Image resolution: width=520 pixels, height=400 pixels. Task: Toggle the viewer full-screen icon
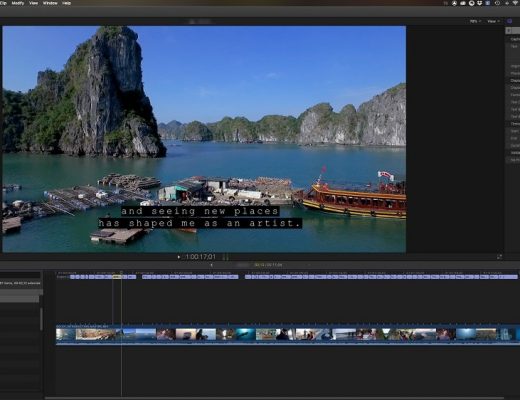tap(499, 257)
